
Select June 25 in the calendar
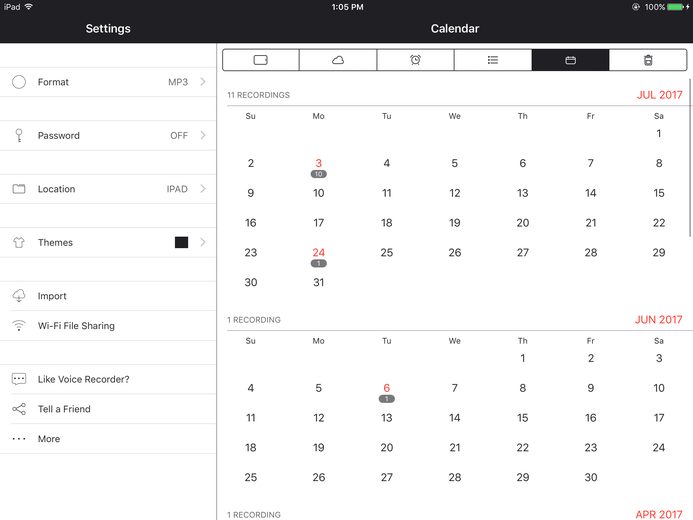[x=251, y=477]
